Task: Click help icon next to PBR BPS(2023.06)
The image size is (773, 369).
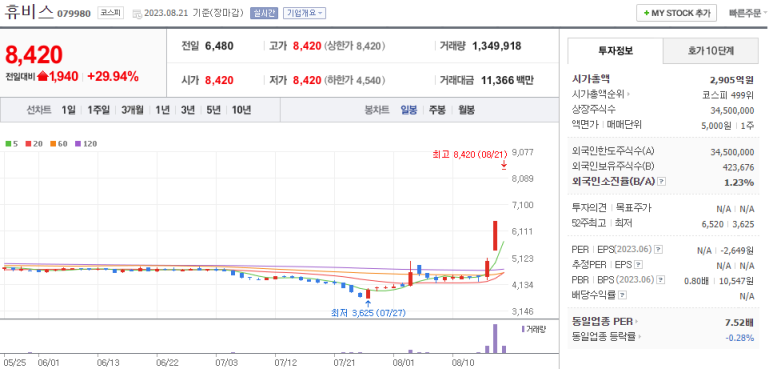Action: tap(661, 280)
